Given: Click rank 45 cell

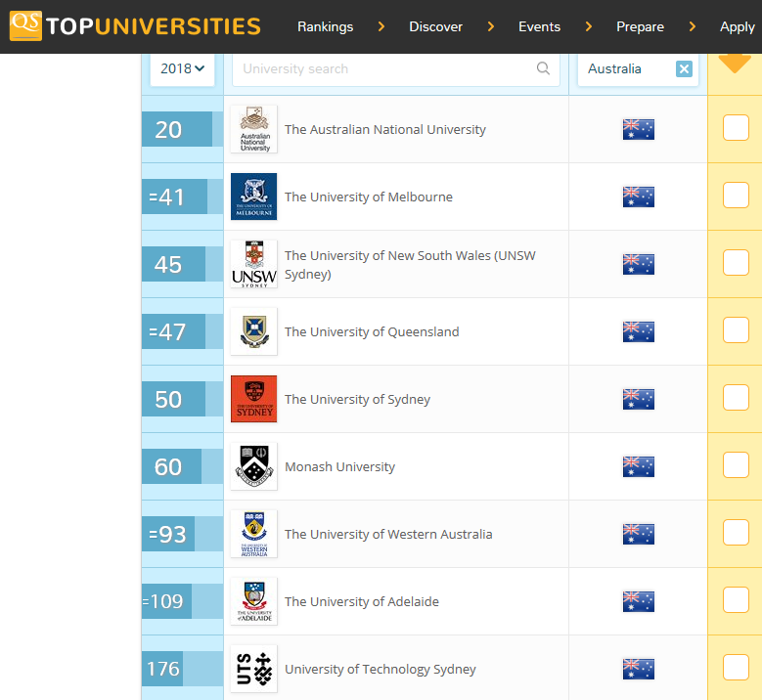Looking at the screenshot, I should (x=182, y=264).
